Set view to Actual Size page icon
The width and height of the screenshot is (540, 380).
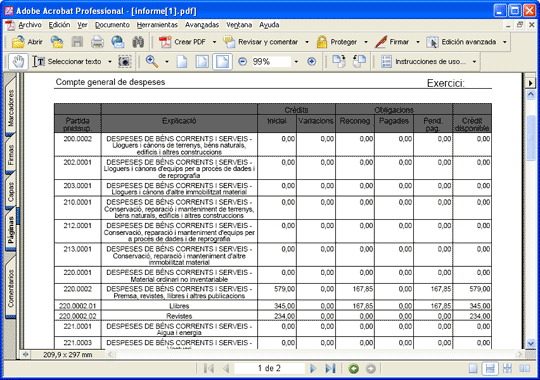pyautogui.click(x=182, y=62)
